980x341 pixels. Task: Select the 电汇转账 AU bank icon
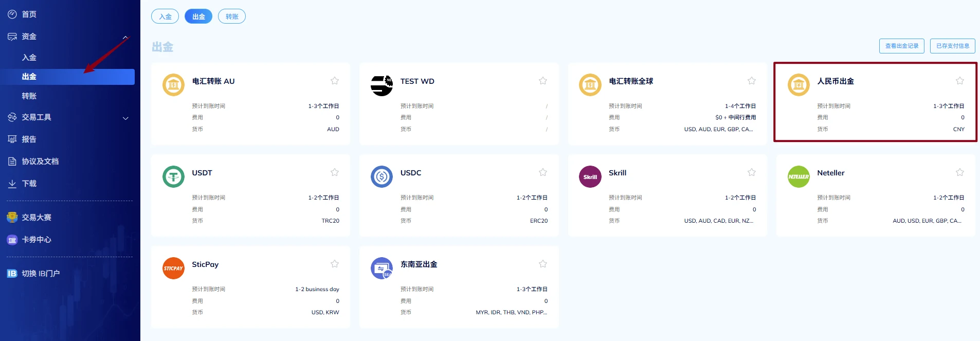[173, 85]
